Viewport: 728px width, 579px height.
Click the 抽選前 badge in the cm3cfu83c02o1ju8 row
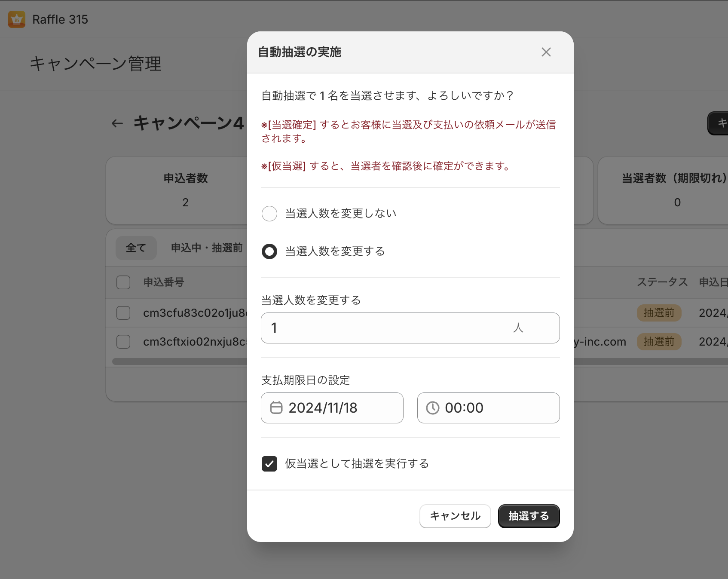659,313
